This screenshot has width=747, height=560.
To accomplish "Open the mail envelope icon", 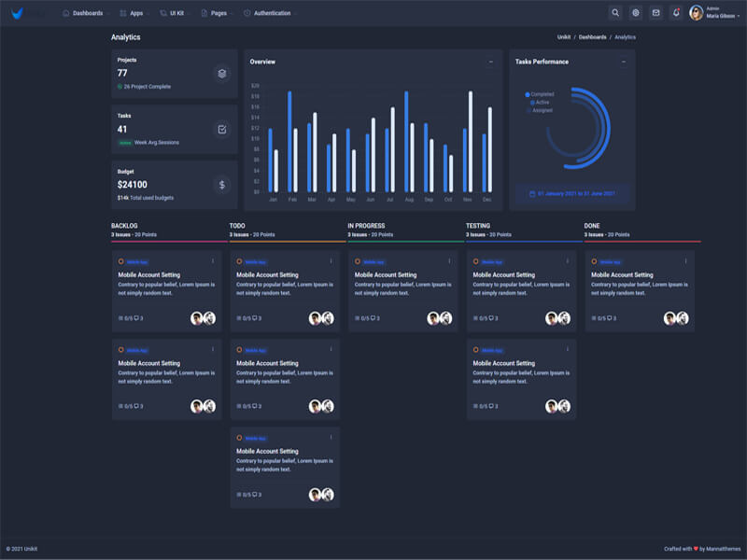I will [x=656, y=13].
